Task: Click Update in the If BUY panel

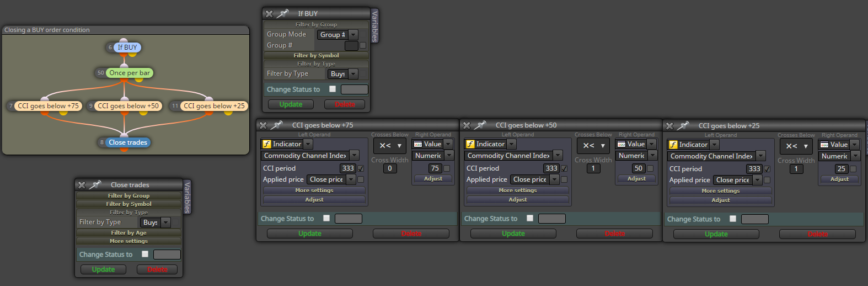Action: [x=291, y=104]
